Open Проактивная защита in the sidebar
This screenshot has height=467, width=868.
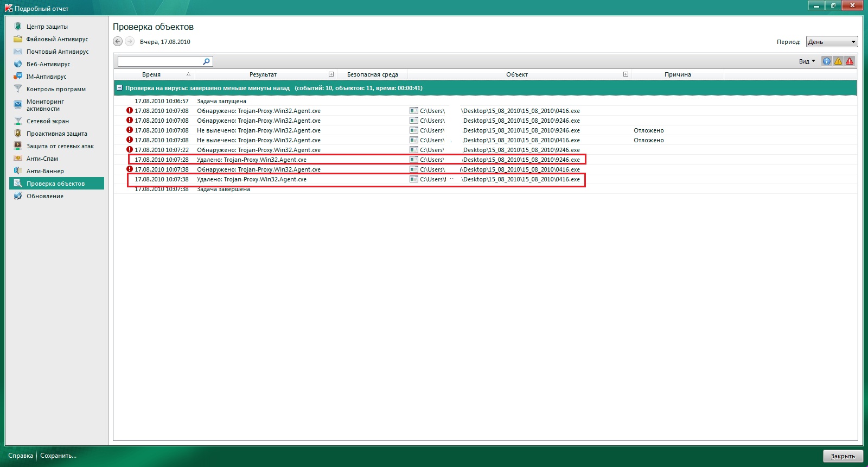56,134
